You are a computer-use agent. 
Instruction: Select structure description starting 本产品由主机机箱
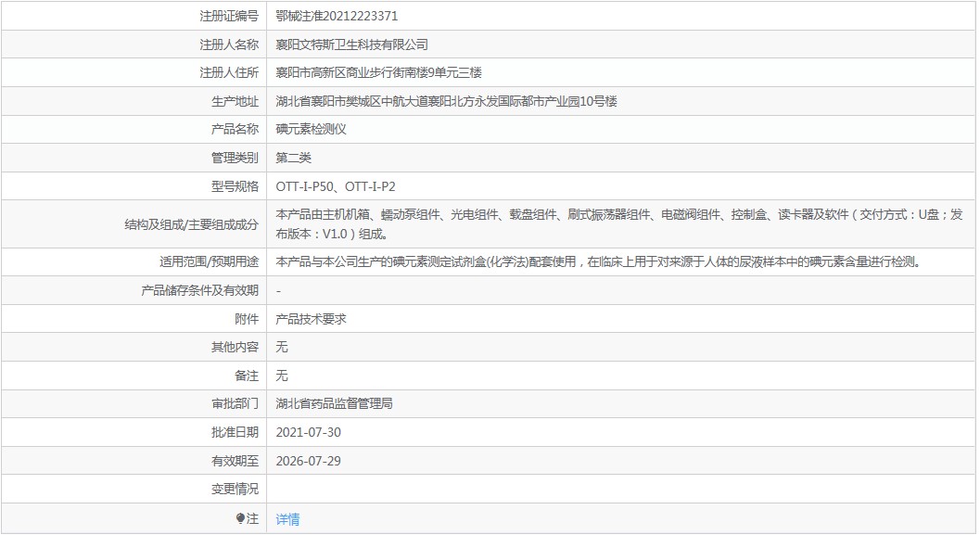tap(619, 224)
